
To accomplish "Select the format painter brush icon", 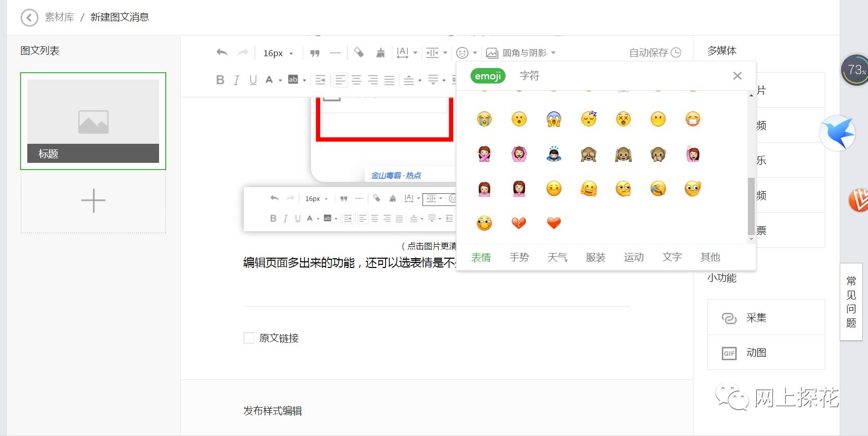I will point(380,53).
